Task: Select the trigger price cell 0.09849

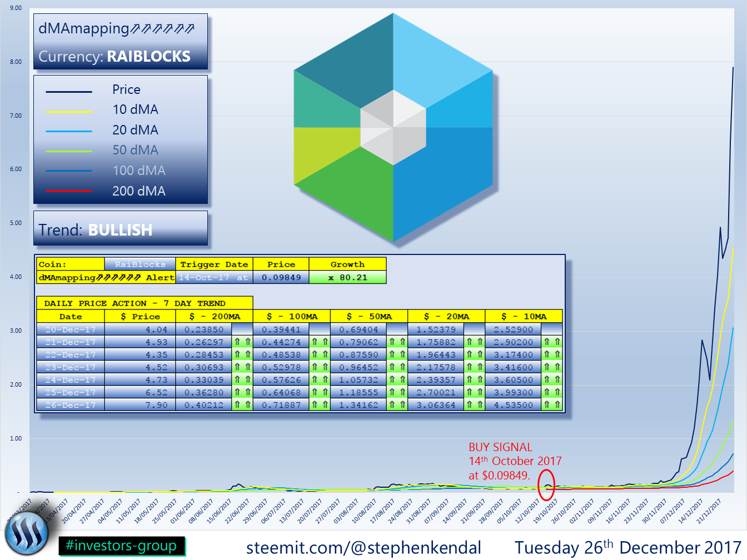Action: pos(281,277)
